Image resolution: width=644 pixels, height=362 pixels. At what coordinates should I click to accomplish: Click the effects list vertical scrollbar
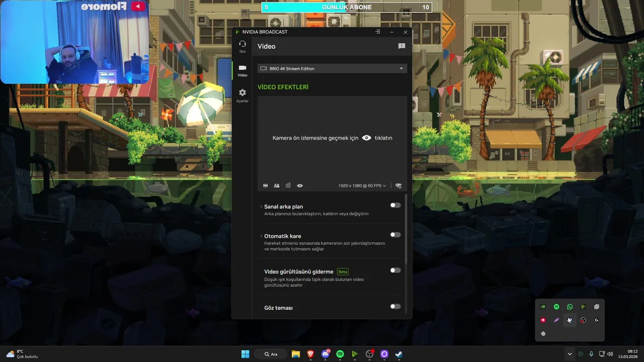[406, 229]
